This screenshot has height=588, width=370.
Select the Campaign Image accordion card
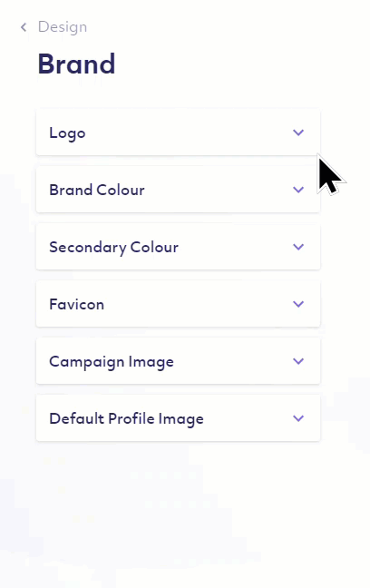point(178,361)
